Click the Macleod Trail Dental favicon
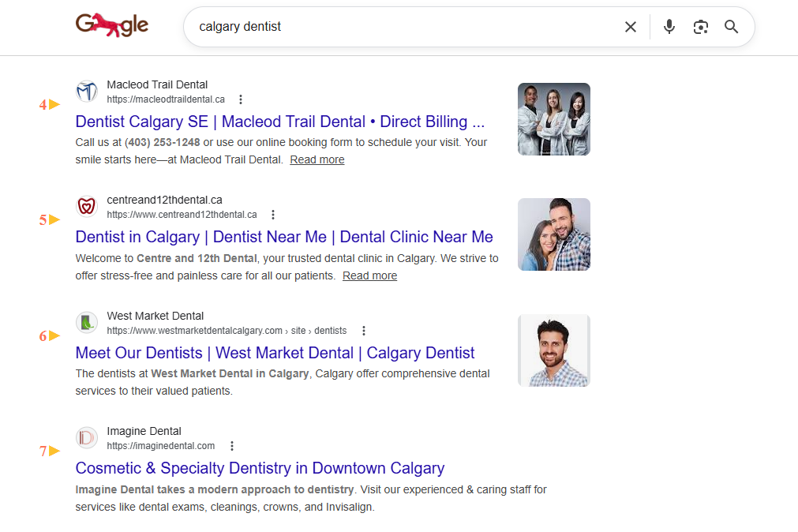 click(x=87, y=92)
